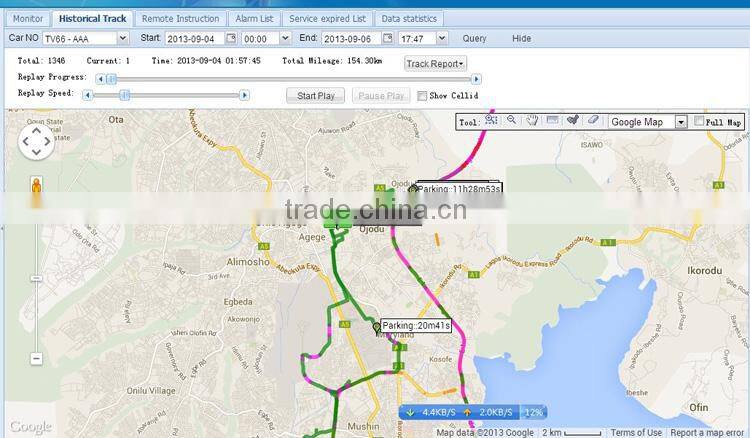This screenshot has width=750, height=438.
Task: Switch to the Alarm List tab
Action: pos(253,18)
